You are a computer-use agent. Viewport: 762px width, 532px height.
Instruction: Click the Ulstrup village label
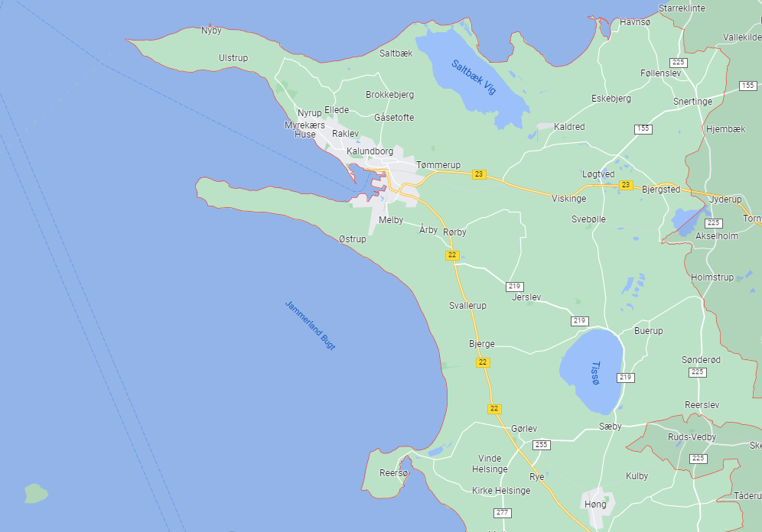point(233,58)
